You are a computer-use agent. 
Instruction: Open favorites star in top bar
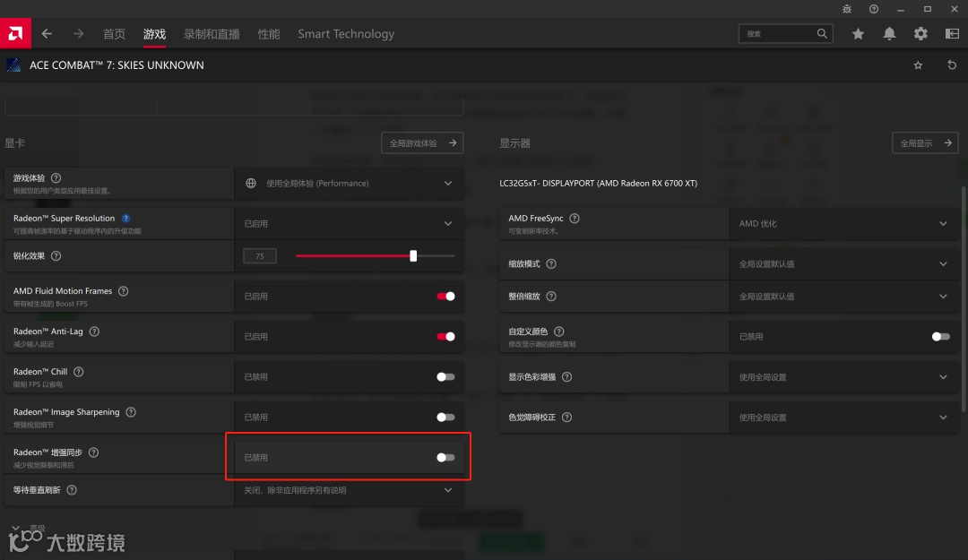(858, 34)
